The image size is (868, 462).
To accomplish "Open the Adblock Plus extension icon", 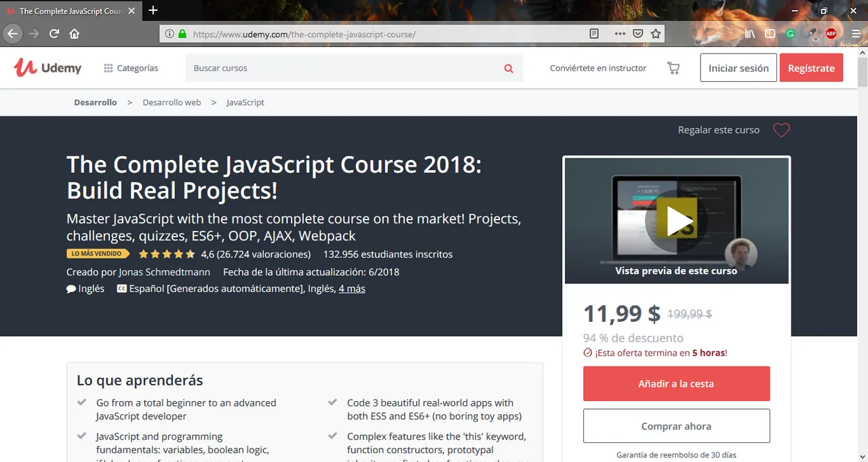I will (x=831, y=33).
